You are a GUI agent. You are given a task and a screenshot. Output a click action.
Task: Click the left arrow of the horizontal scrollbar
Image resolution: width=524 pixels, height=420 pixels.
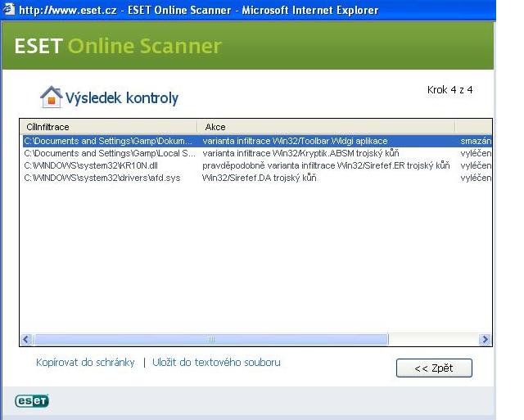pyautogui.click(x=26, y=340)
